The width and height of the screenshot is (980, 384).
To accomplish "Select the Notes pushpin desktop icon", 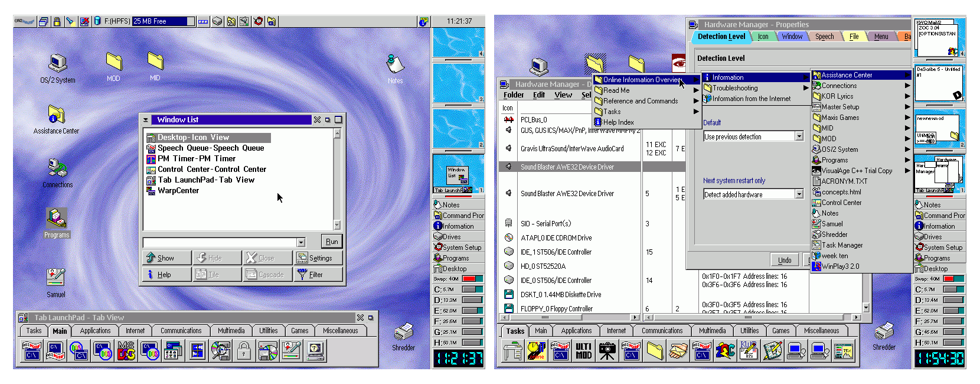I will (395, 69).
